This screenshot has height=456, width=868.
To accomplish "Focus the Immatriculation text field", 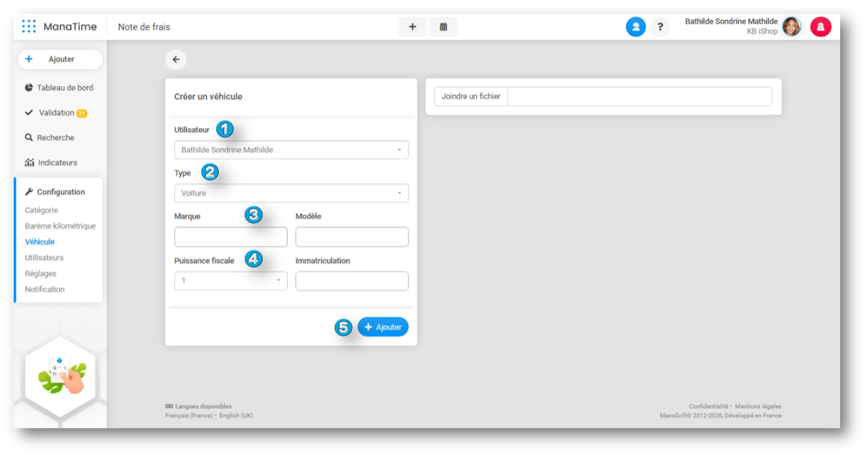I will point(351,281).
